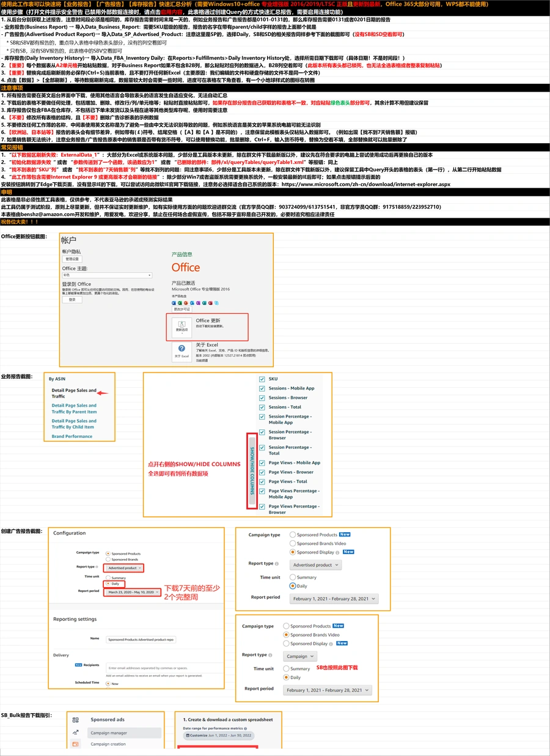Click the trend chart icon beside Campaign manager
The width and height of the screenshot is (550, 756).
point(75,732)
